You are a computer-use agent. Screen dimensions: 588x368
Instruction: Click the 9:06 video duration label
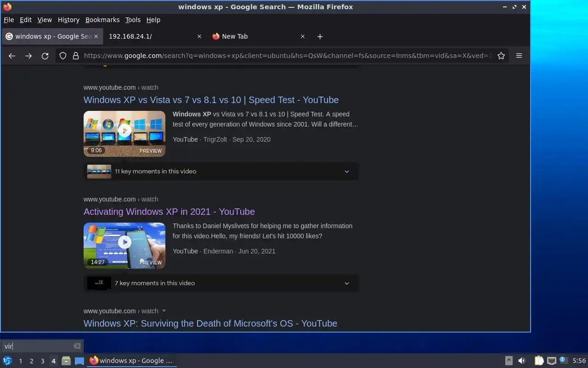pos(96,150)
